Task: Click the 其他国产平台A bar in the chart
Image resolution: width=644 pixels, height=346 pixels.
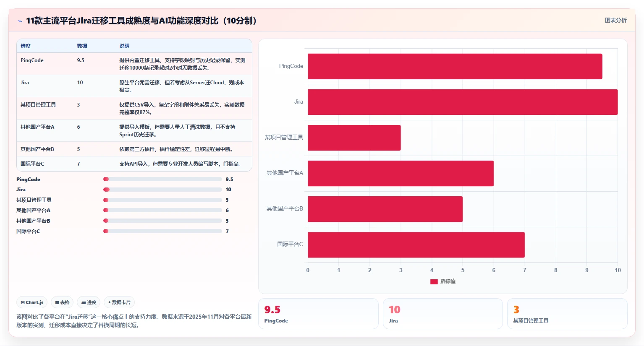Action: point(401,173)
